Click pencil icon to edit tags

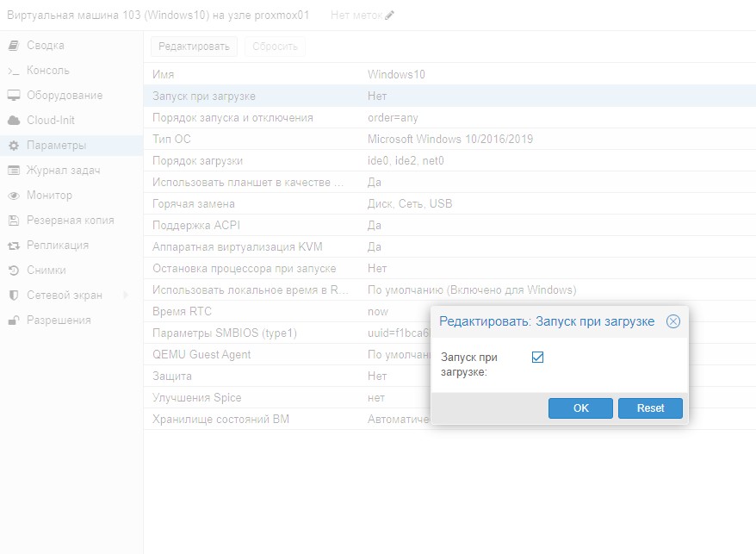(x=390, y=16)
